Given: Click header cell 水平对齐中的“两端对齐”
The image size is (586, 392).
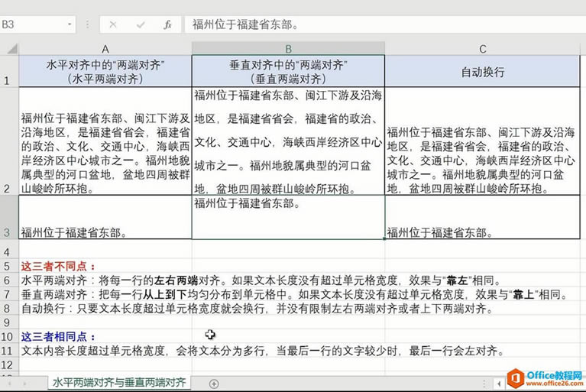Looking at the screenshot, I should pos(105,71).
